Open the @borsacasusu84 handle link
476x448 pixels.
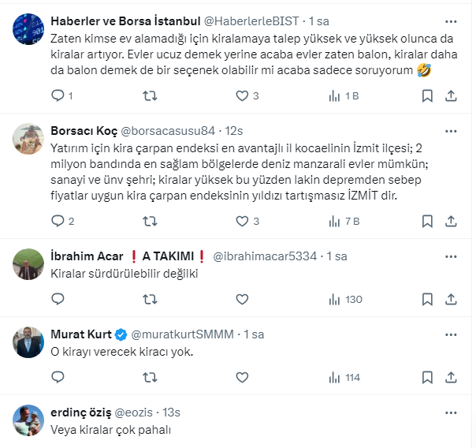166,130
